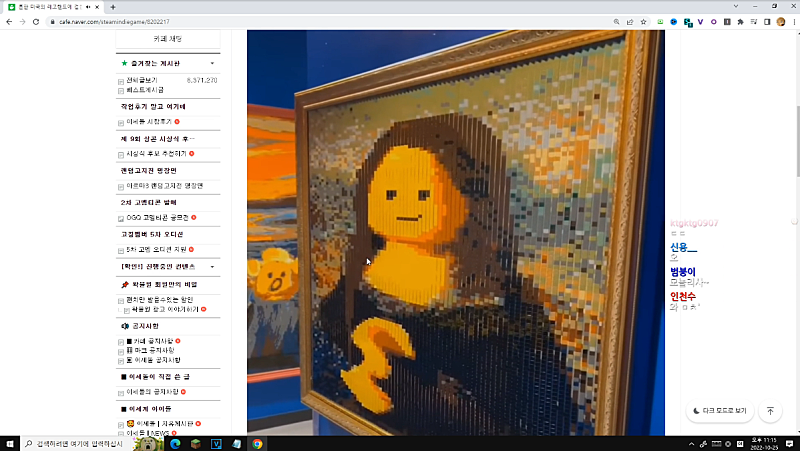Open 5차 고멤 오디션 지원 board
The image size is (800, 451).
(x=156, y=249)
